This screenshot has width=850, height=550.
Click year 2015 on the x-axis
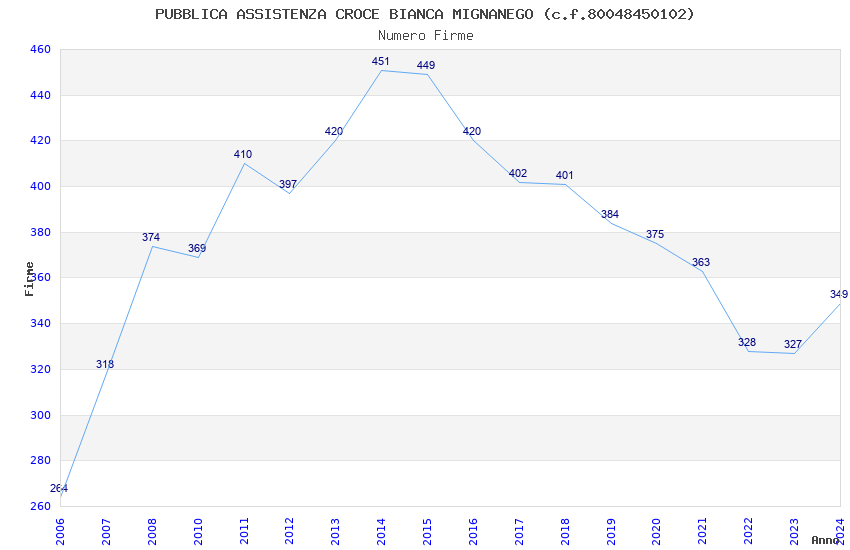click(x=427, y=532)
